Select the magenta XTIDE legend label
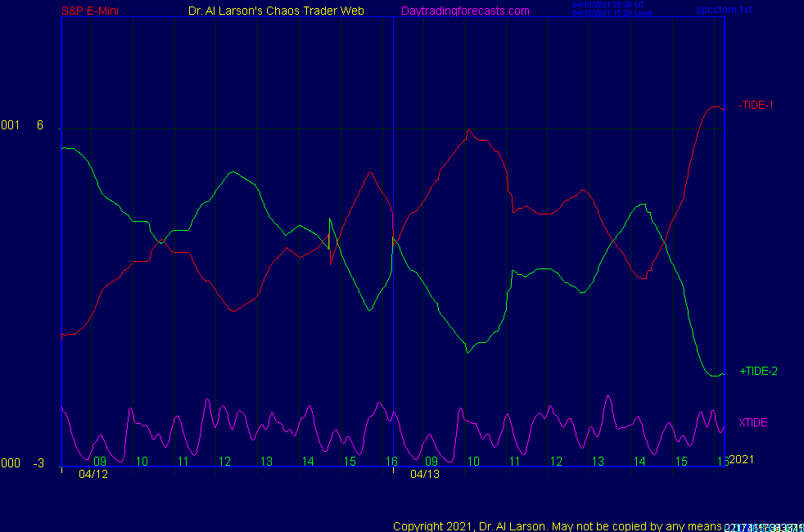Viewport: 804px width, 532px height. [752, 422]
